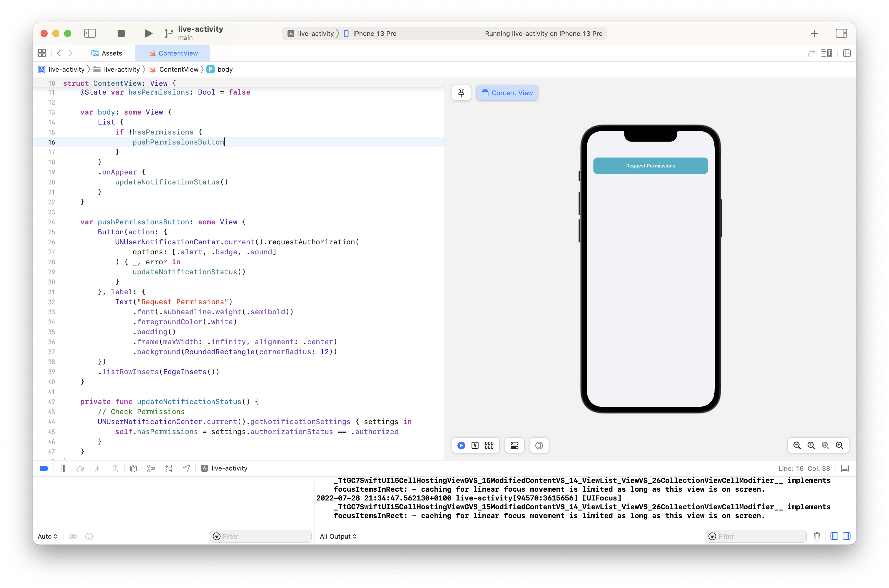
Task: Open the memory graph debugger icon
Action: pyautogui.click(x=151, y=468)
